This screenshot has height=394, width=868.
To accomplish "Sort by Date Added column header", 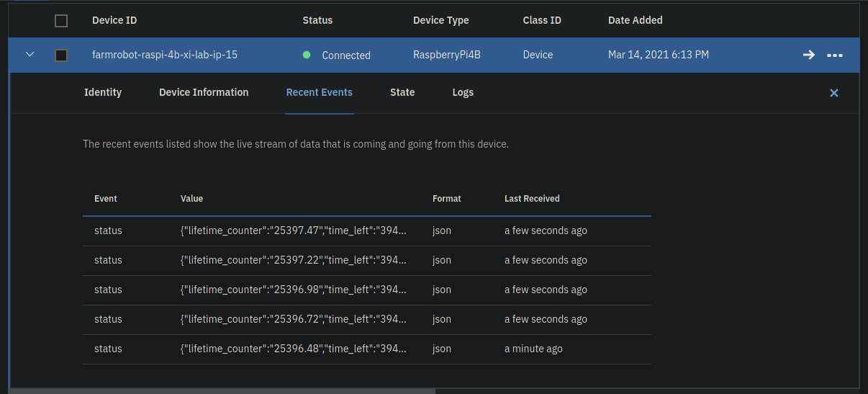I will click(635, 20).
